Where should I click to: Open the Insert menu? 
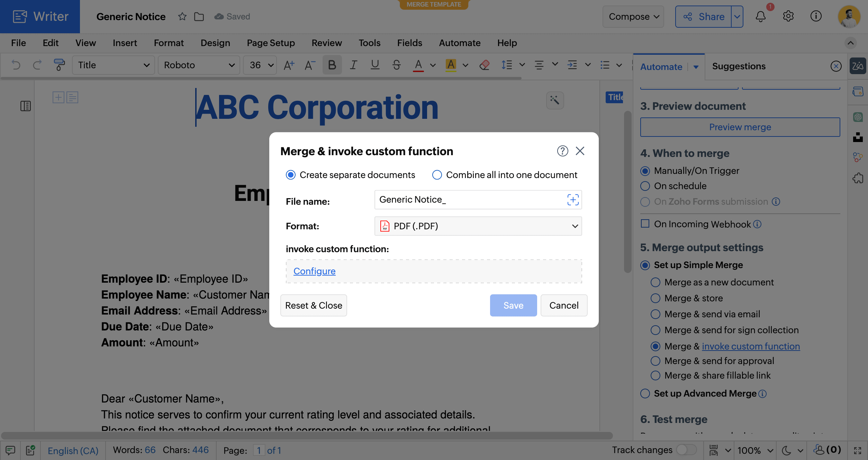pyautogui.click(x=125, y=43)
